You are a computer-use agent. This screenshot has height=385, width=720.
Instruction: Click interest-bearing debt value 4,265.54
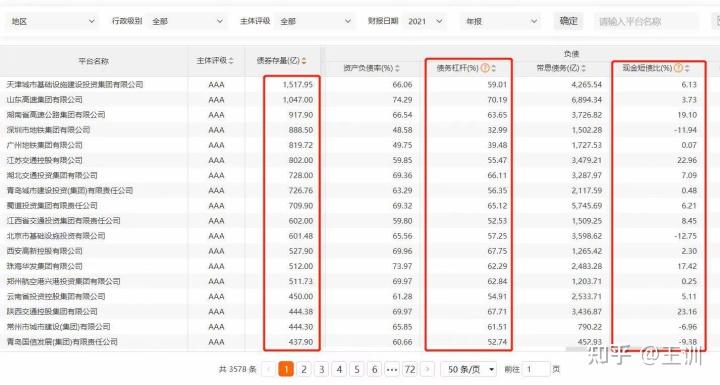point(586,85)
